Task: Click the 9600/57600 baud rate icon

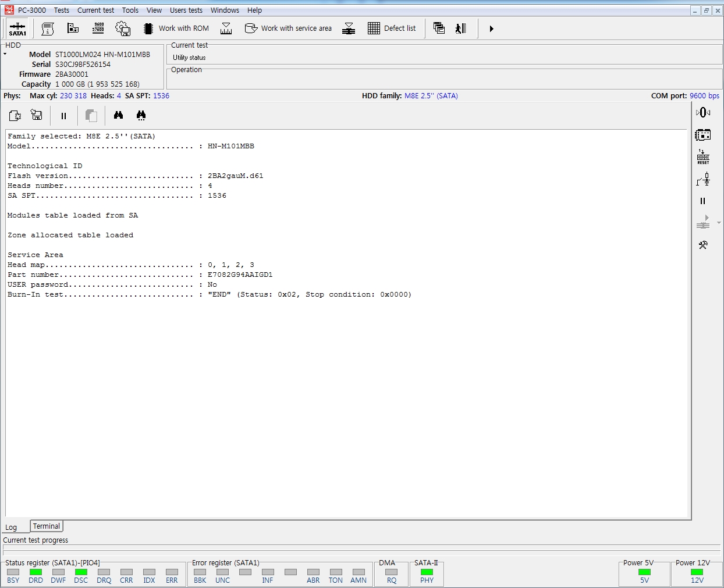Action: 98,28
